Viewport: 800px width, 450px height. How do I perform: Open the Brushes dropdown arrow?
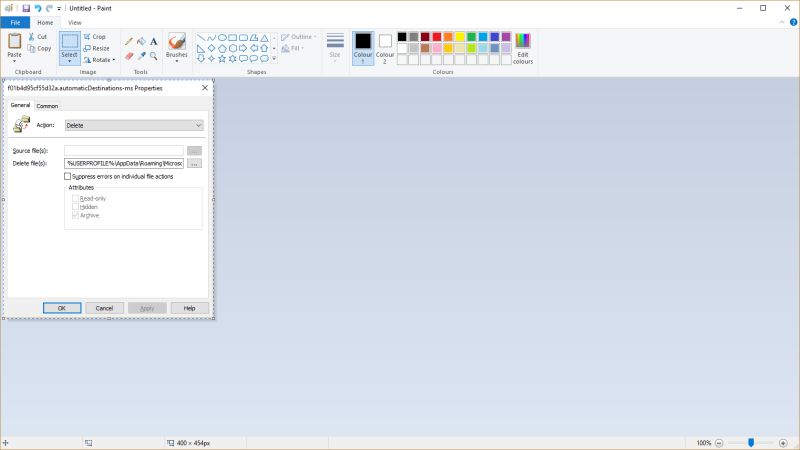pyautogui.click(x=177, y=61)
